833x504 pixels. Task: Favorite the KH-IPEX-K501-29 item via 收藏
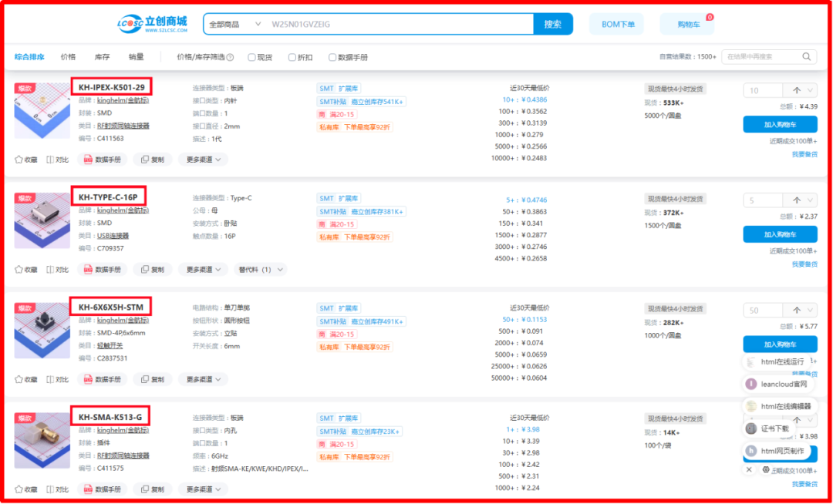[x=26, y=160]
